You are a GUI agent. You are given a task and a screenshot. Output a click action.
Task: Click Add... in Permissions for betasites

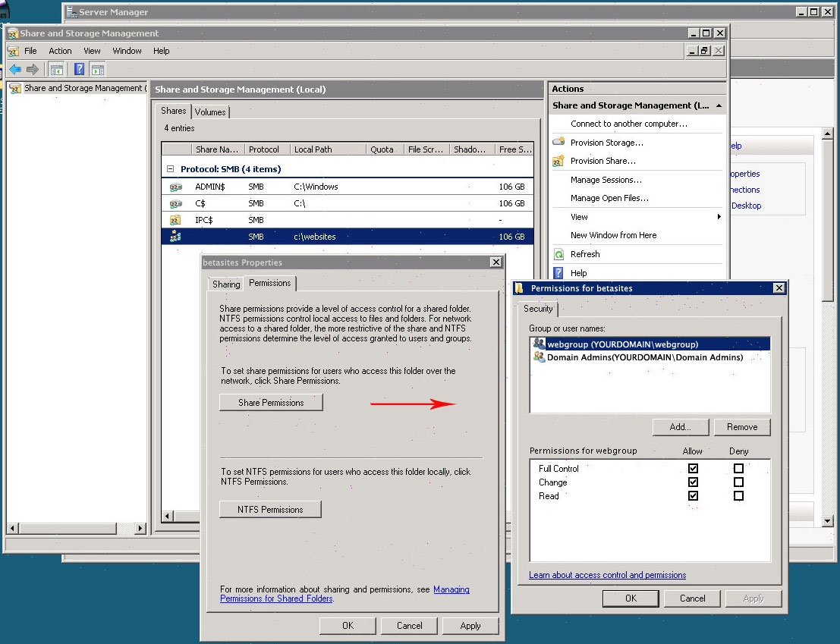point(681,427)
